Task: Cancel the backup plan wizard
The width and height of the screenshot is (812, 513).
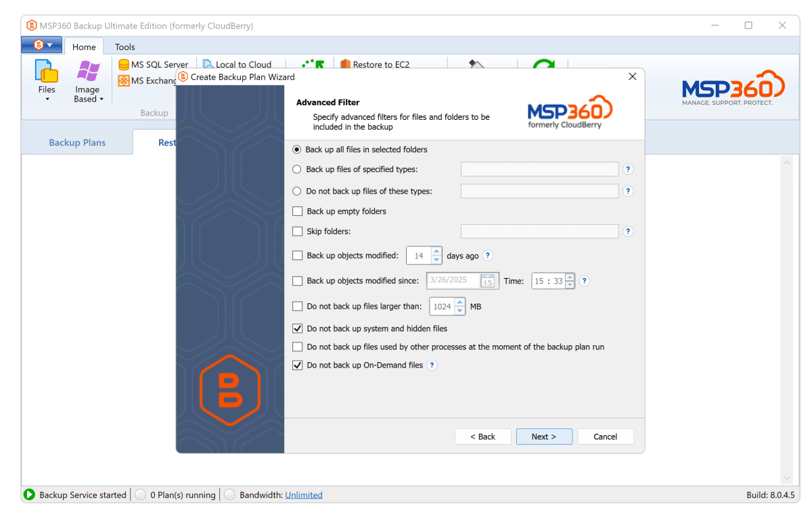Action: point(606,437)
